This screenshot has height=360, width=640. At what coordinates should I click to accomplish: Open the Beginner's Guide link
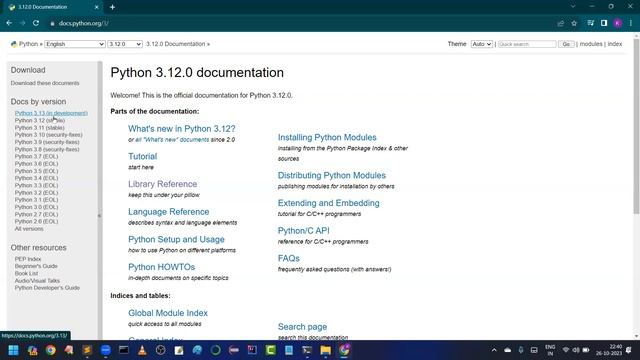pyautogui.click(x=36, y=266)
